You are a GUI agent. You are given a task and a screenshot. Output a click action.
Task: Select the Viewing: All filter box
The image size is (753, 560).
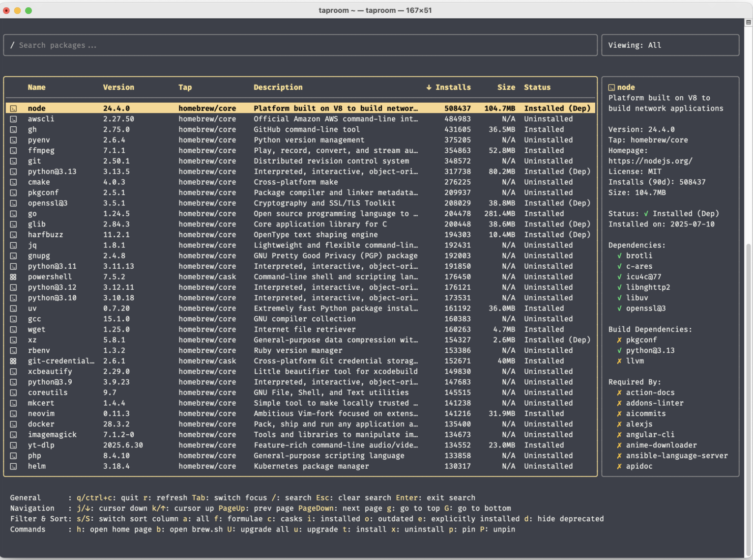point(670,45)
